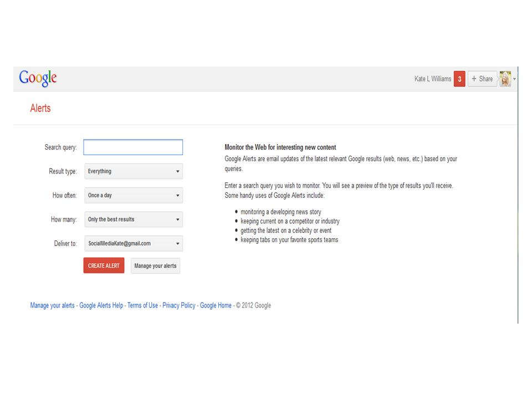Click the Google logo
Image resolution: width=532 pixels, height=399 pixels.
38,78
